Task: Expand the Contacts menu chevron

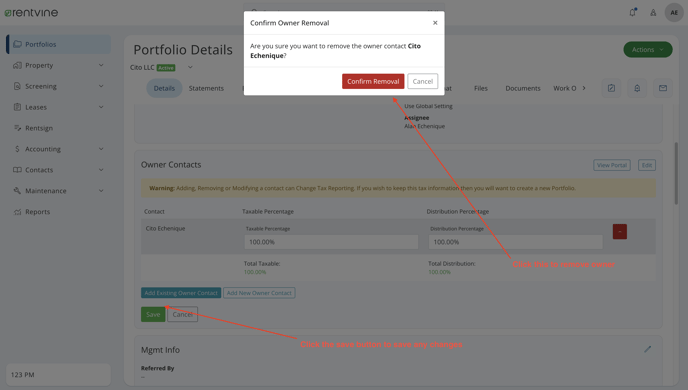Action: (x=101, y=170)
